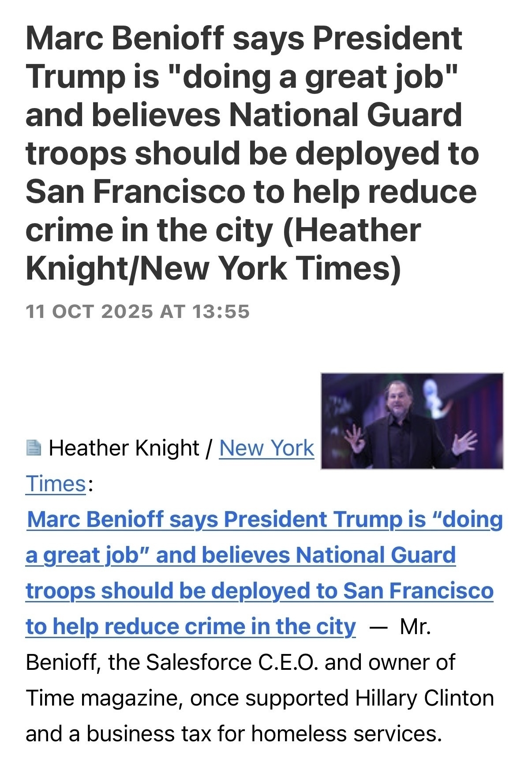Image resolution: width=532 pixels, height=762 pixels.
Task: Open blue link text "to help reduce crime in the city"
Action: point(191,627)
